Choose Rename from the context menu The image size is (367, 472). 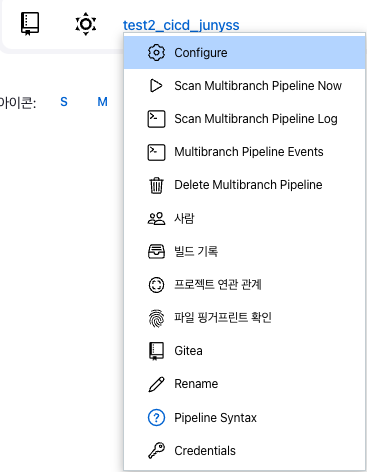point(244,384)
